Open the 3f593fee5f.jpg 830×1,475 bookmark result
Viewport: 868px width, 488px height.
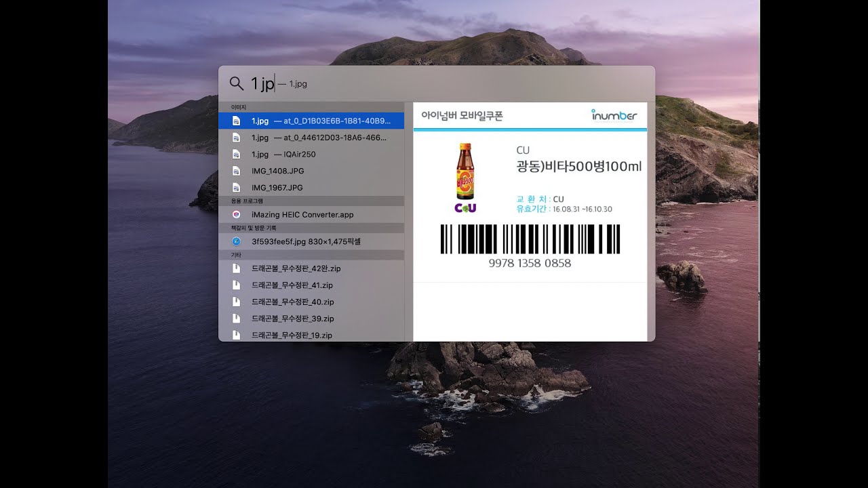coord(311,241)
